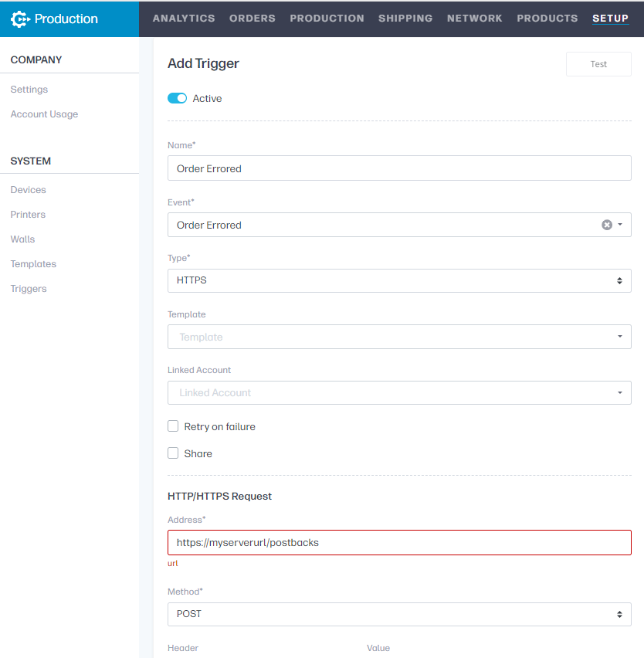Open the Linked Account dropdown
The height and width of the screenshot is (658, 644).
(x=399, y=393)
